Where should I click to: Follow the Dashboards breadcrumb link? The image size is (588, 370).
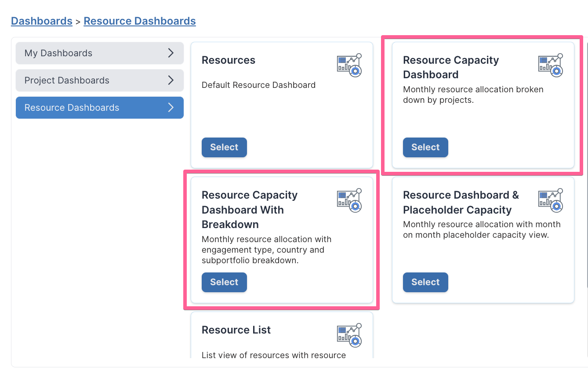point(42,21)
